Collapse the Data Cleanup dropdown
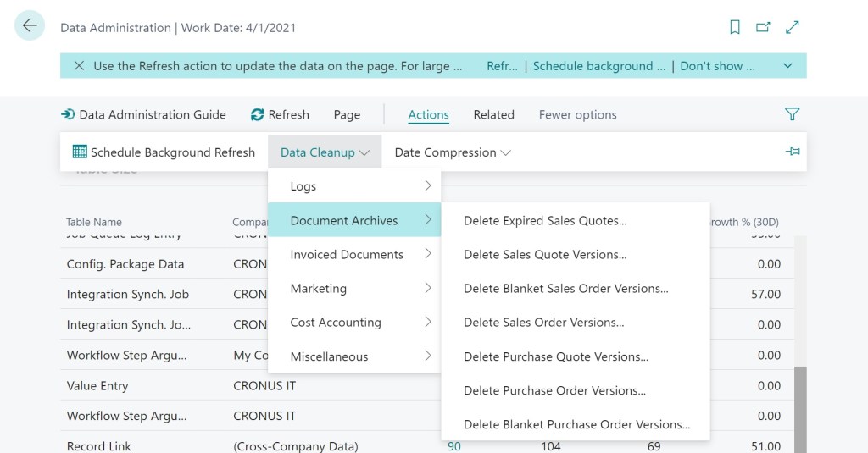868x453 pixels. (x=325, y=152)
